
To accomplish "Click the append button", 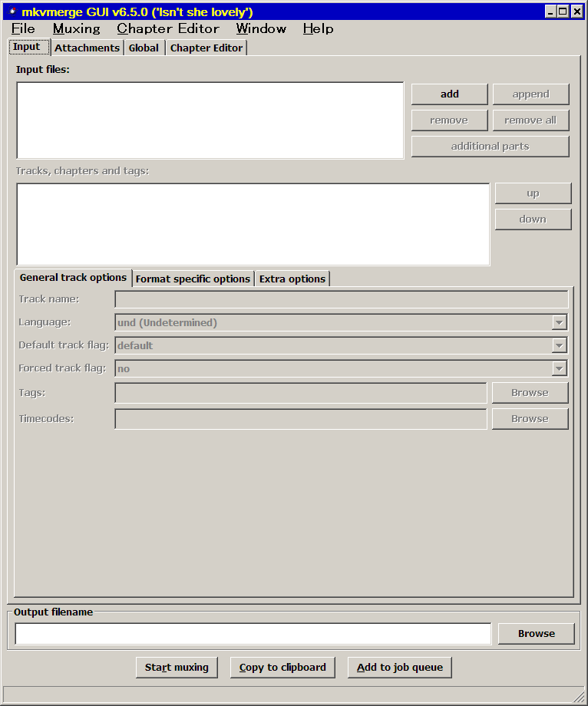I will 531,94.
